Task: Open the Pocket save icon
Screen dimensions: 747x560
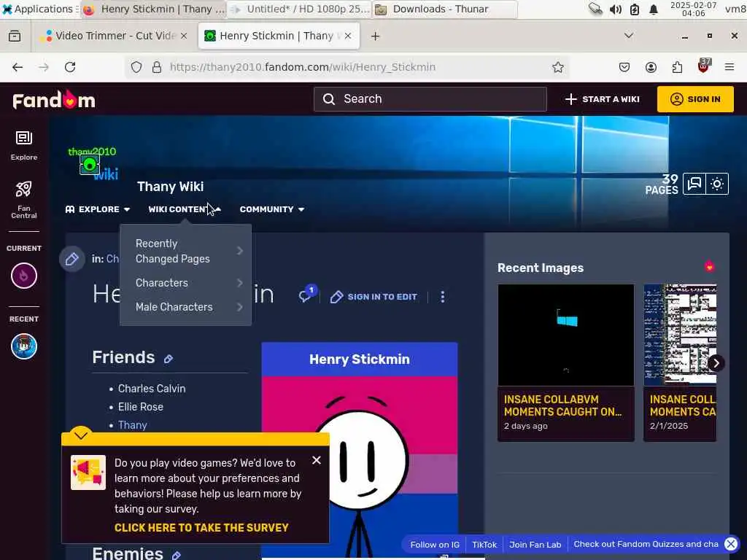Action: tap(624, 67)
